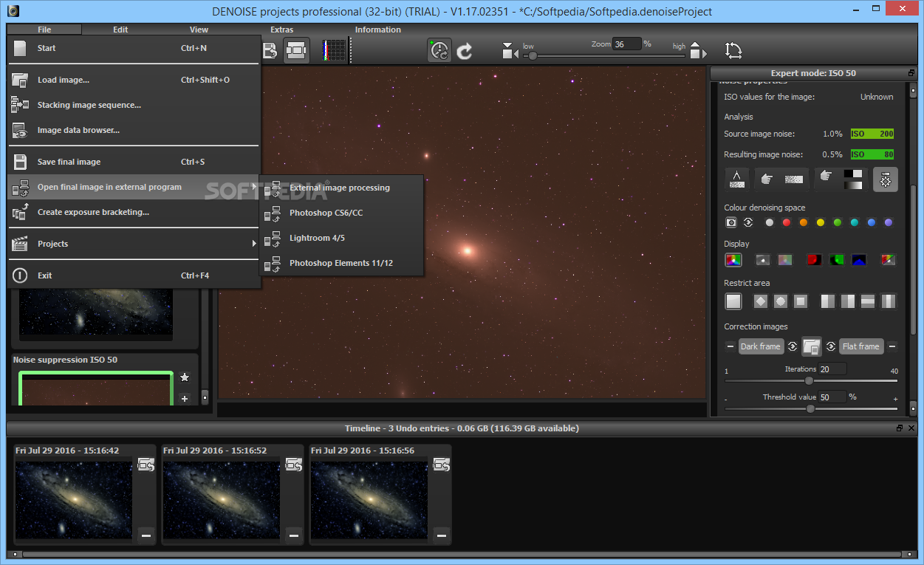Click the hand with gradient swatches icon
The height and width of the screenshot is (565, 924).
pyautogui.click(x=841, y=179)
